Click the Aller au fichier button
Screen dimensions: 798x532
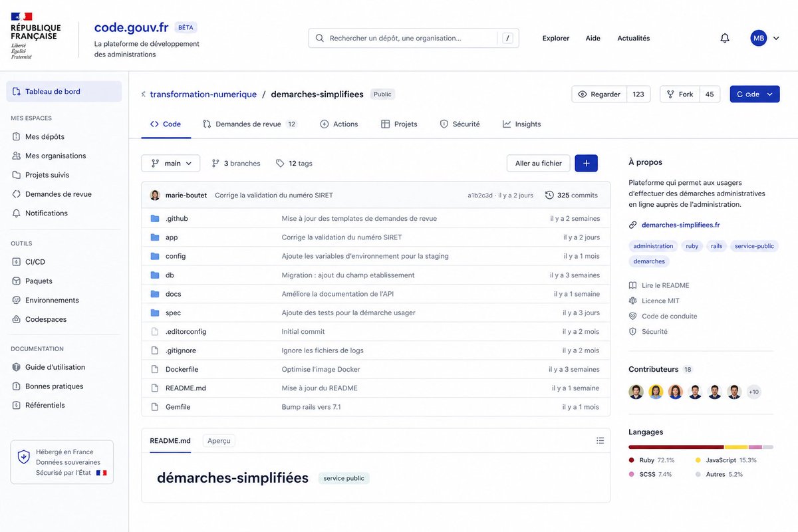coord(539,163)
